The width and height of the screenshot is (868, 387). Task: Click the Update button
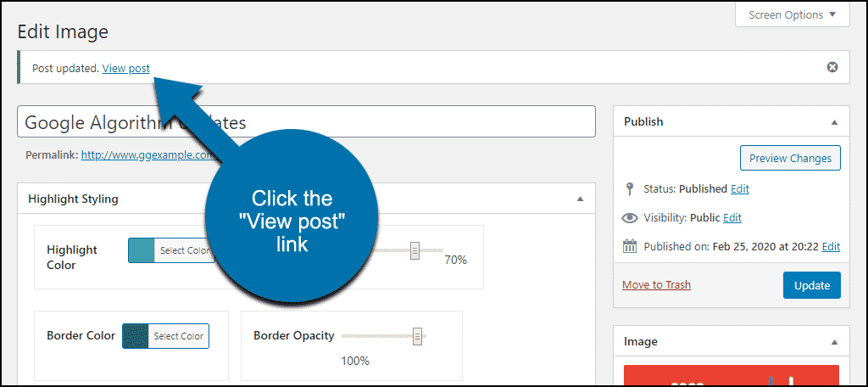point(811,285)
